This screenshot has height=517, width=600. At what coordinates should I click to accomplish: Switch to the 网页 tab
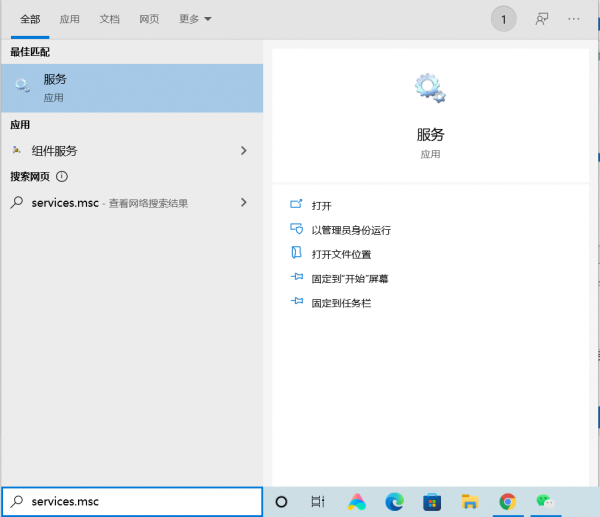pyautogui.click(x=149, y=19)
